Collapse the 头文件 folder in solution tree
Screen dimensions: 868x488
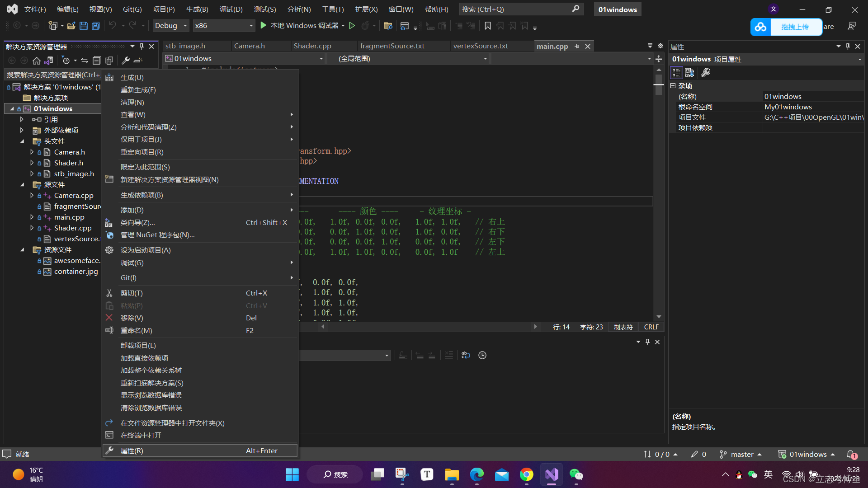coord(22,141)
